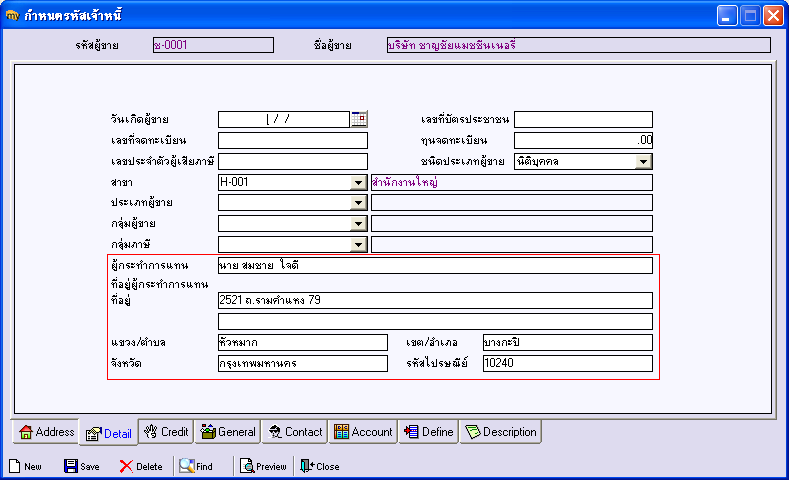The height and width of the screenshot is (480, 789).
Task: Open the birth date calendar picker icon
Action: [x=359, y=119]
